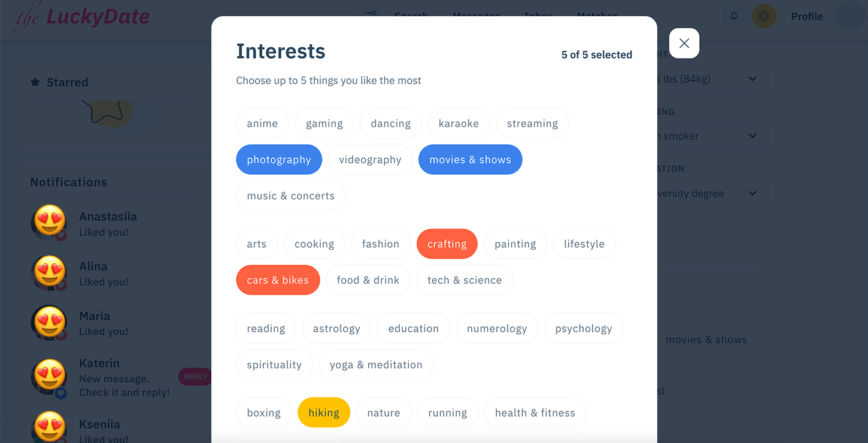Click the blue badge on Katerin's avatar
This screenshot has width=868, height=443.
click(x=62, y=392)
